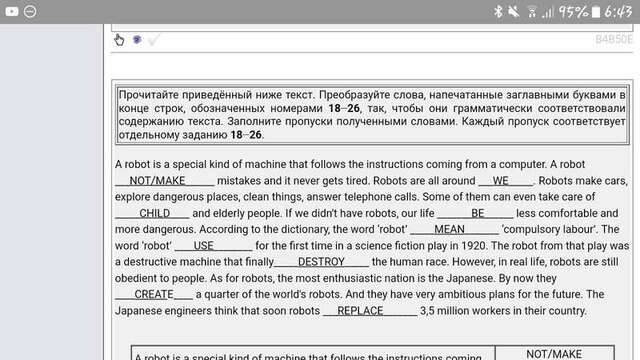Click the BE blank in the text

coord(475,213)
